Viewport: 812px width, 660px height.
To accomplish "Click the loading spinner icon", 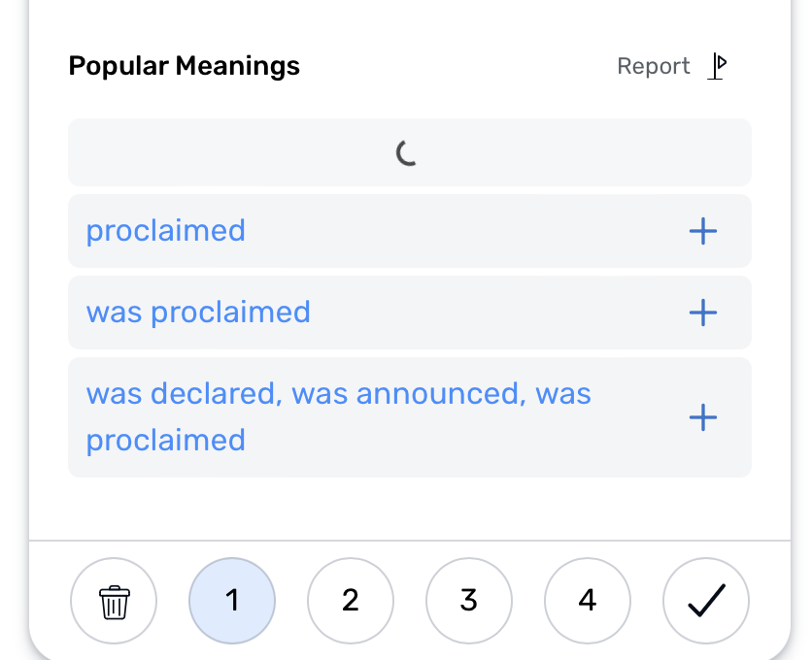I will [x=407, y=152].
